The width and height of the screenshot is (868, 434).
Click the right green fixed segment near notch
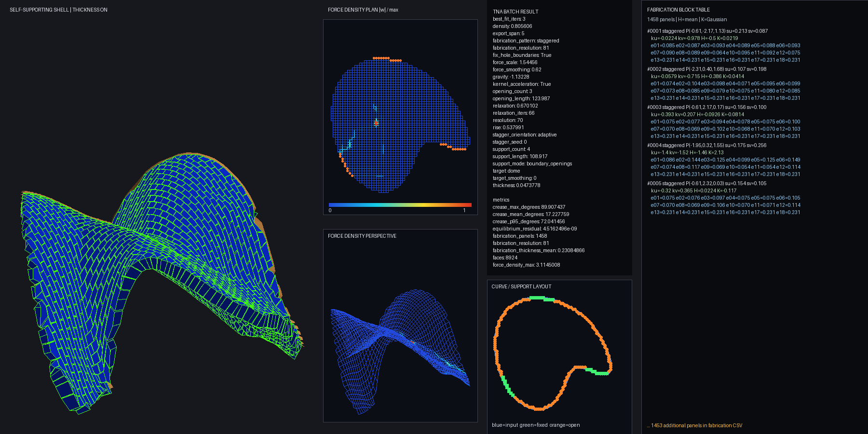(597, 371)
